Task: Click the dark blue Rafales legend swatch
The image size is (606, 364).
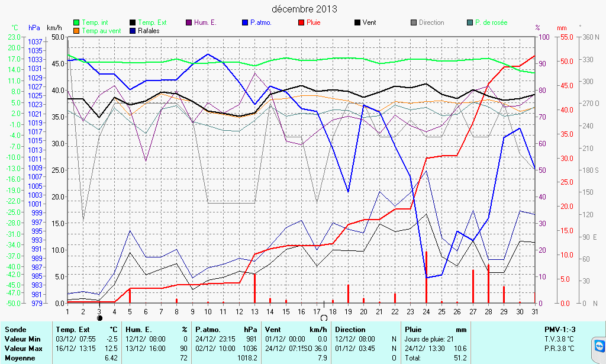Action: (x=133, y=31)
